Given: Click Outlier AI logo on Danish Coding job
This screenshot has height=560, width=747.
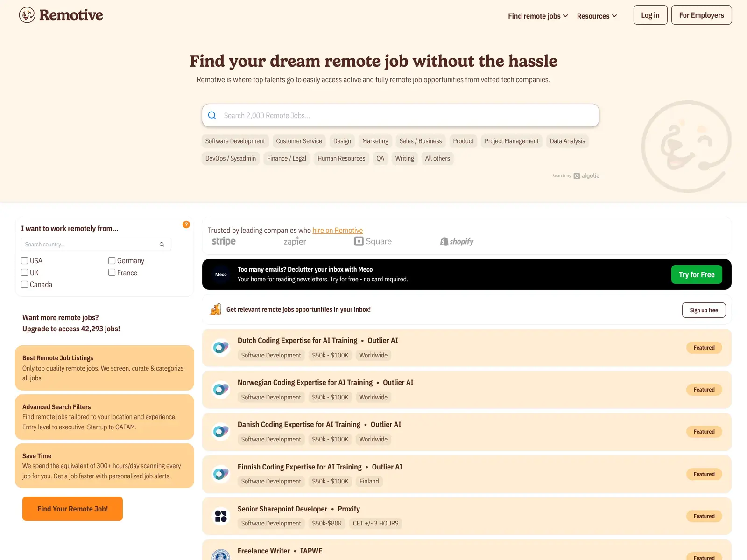Looking at the screenshot, I should coord(221,432).
